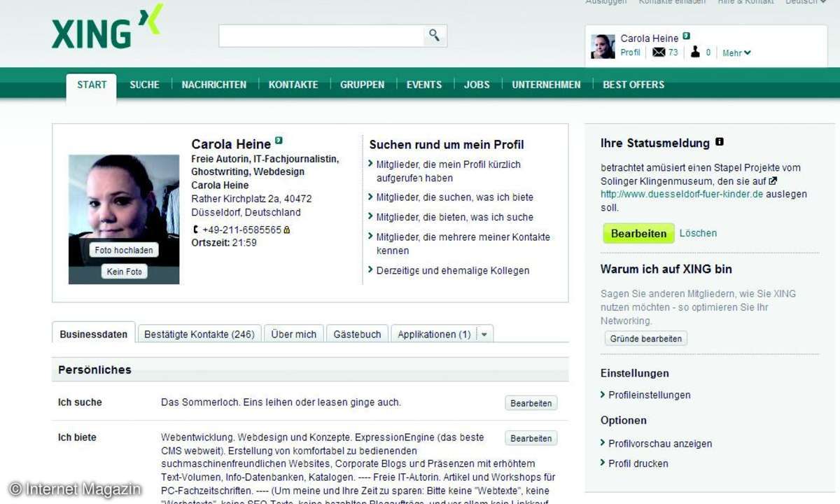Open Mitglieder, die mein Profil kürzlich aufgerufen haben
This screenshot has height=504, width=840.
click(x=448, y=171)
